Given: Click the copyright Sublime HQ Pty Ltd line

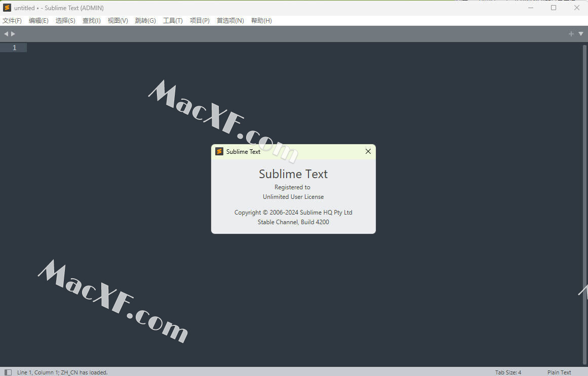Looking at the screenshot, I should coord(293,212).
